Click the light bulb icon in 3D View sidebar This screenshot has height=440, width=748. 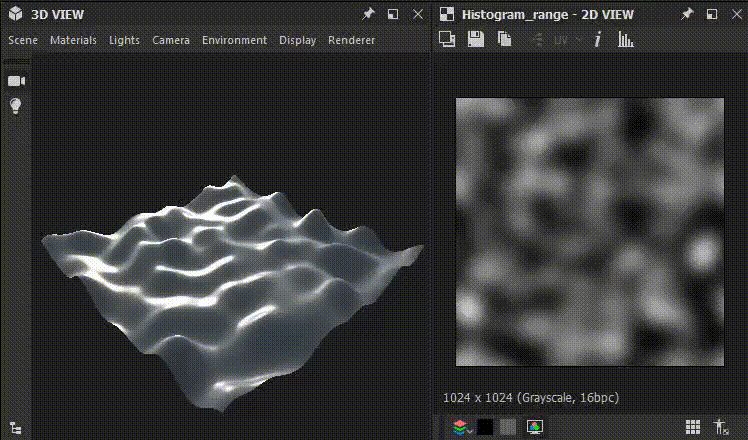16,105
